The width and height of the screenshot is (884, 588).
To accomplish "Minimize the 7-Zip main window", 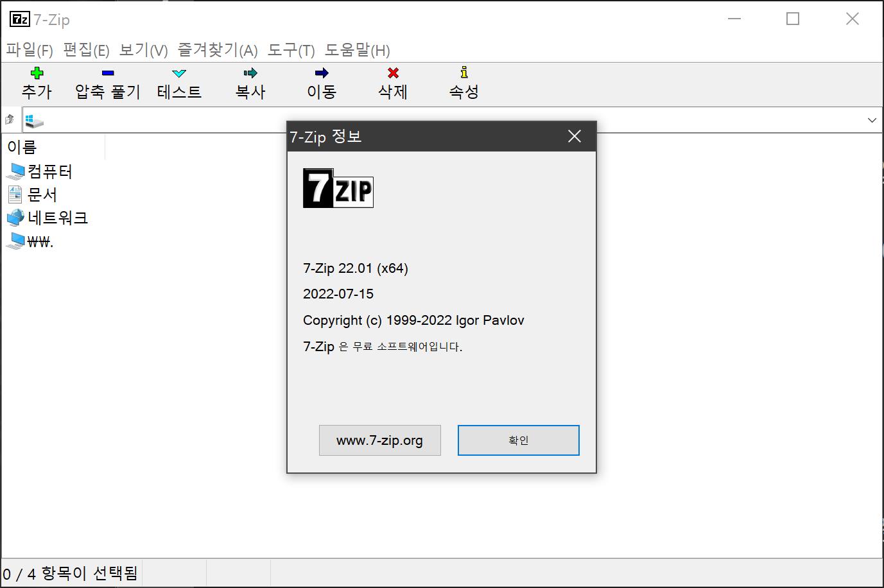I will 734,19.
